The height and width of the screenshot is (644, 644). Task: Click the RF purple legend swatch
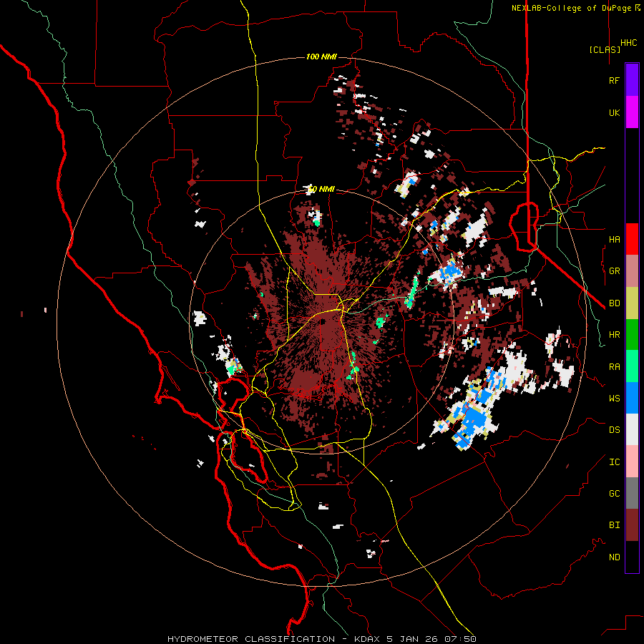(x=632, y=80)
